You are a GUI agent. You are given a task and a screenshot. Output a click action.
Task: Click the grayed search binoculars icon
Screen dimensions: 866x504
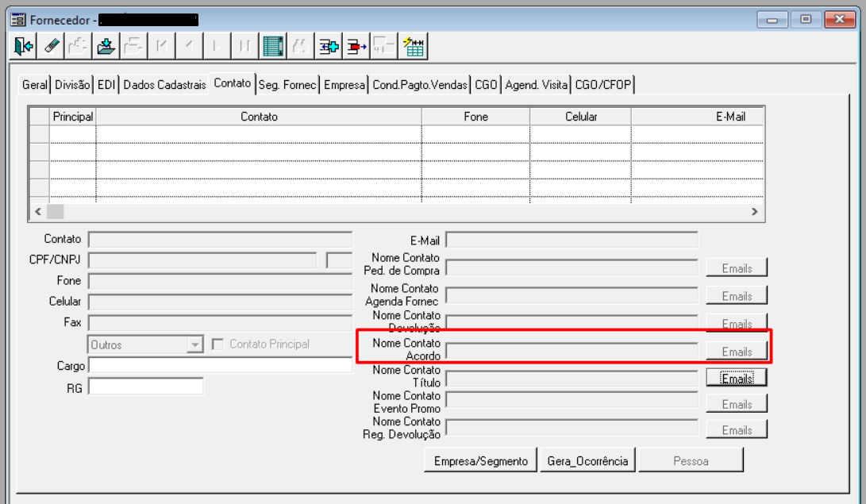pos(300,46)
